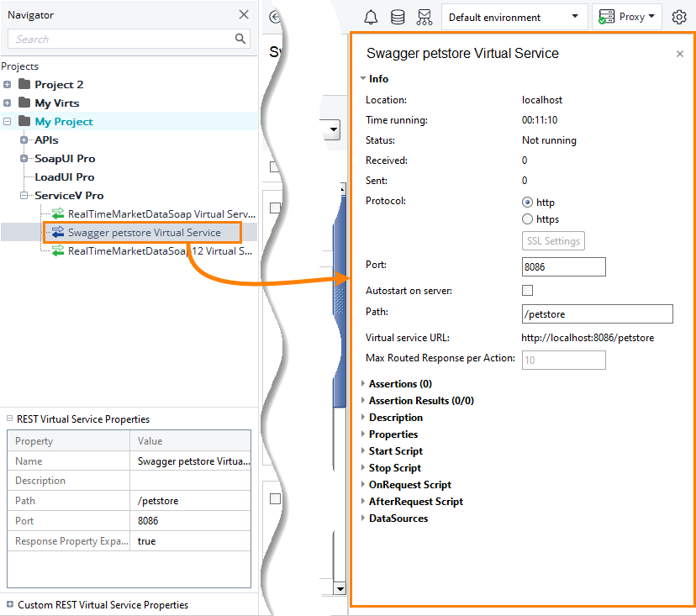The image size is (696, 616).
Task: Click Max Routed Response per Action field
Action: pos(563,360)
